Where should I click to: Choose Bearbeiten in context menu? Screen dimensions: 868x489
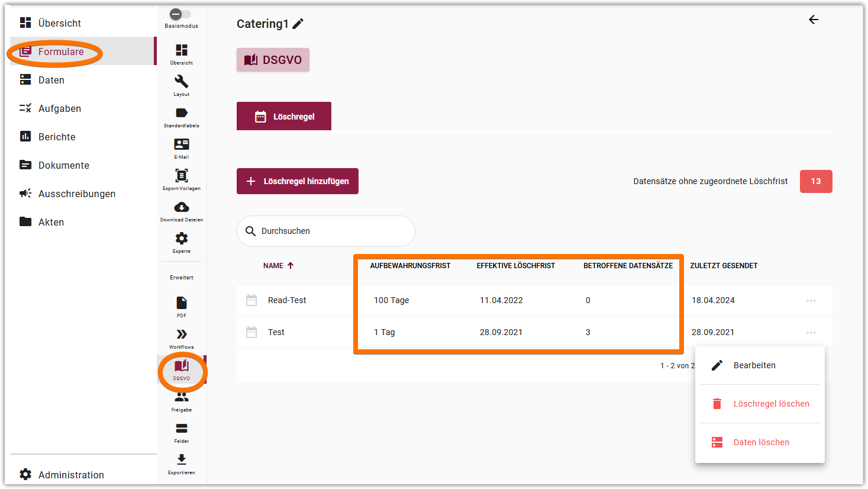[760, 365]
